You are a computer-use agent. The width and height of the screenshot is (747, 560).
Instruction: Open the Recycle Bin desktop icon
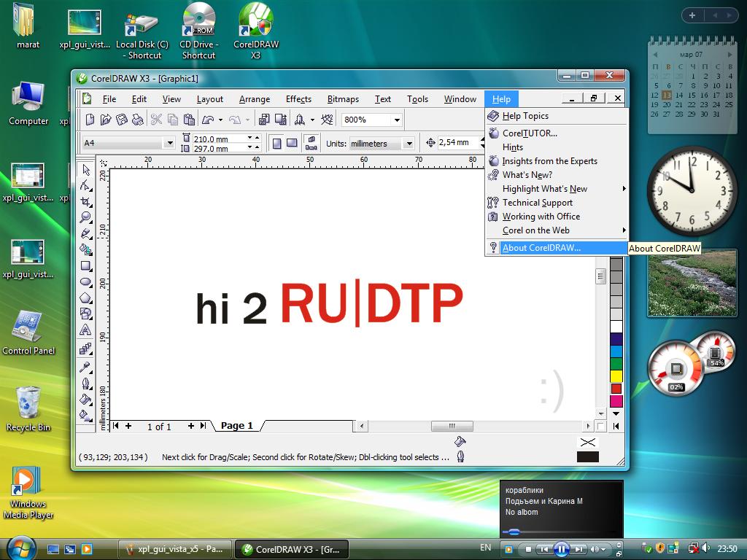[28, 409]
